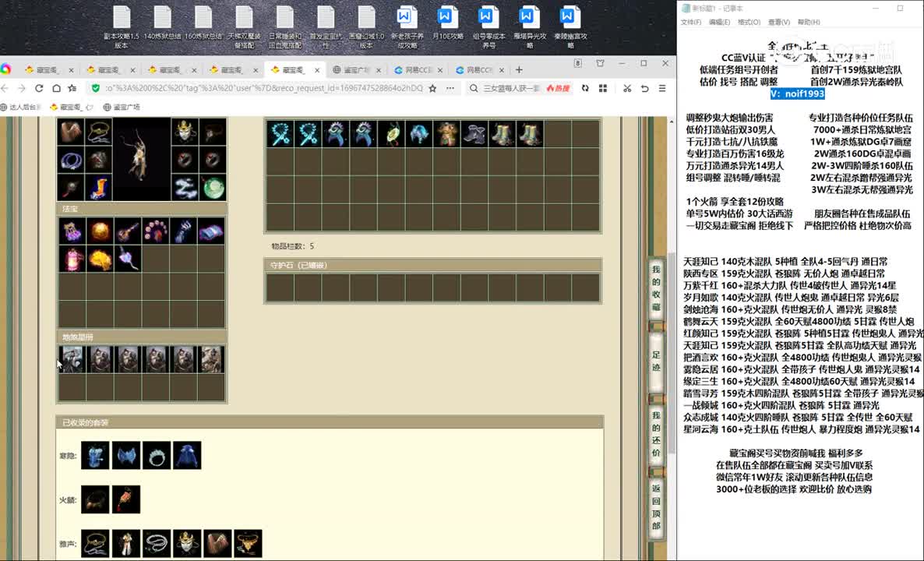Go back in the browser toolbar
The width and height of the screenshot is (924, 561).
(x=5, y=88)
